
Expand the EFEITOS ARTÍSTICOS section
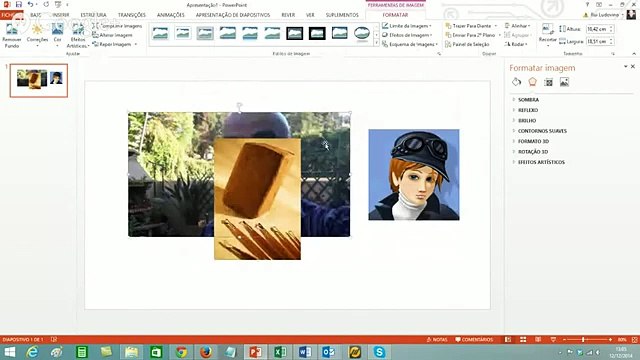click(x=541, y=162)
